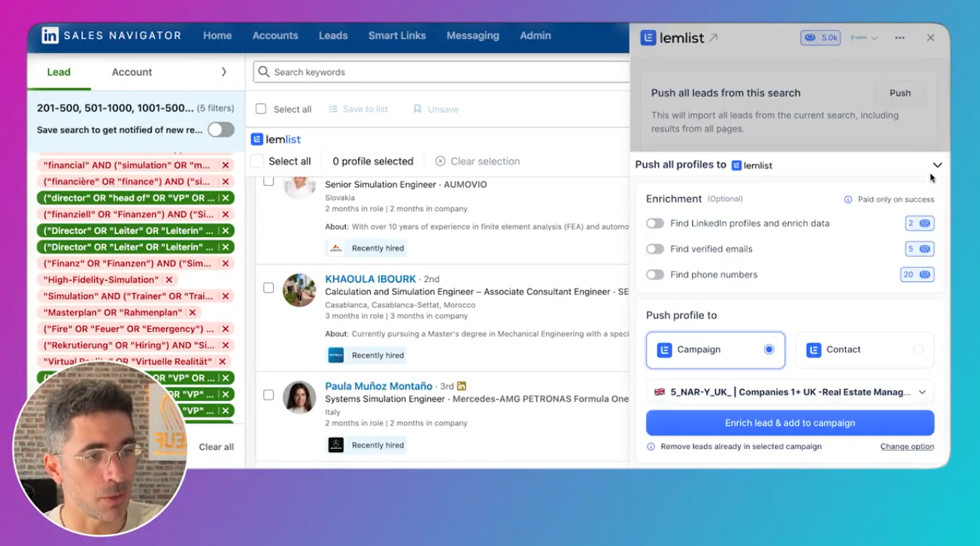Select the Contact radio option
This screenshot has height=546, width=980.
click(918, 350)
